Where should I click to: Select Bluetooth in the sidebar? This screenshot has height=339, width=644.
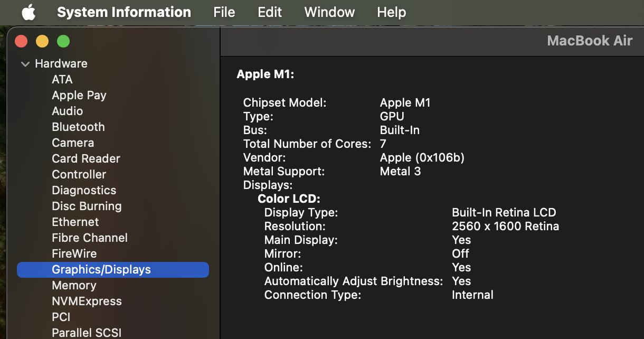pos(78,127)
